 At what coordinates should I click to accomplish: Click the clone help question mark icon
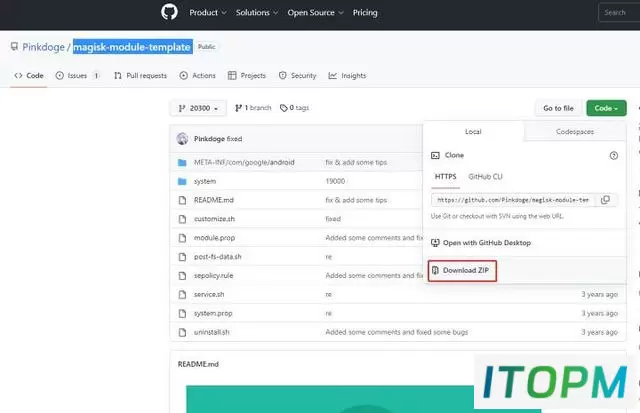pos(613,155)
